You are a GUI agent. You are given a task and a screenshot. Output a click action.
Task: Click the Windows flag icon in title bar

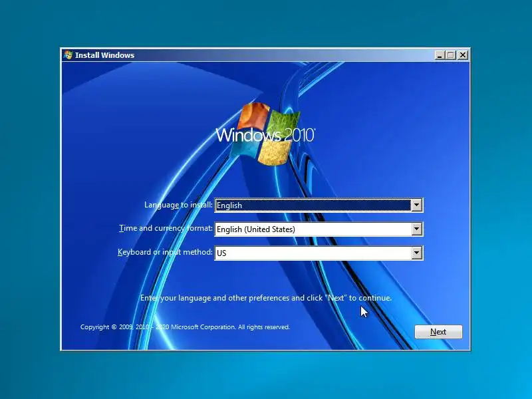click(68, 55)
